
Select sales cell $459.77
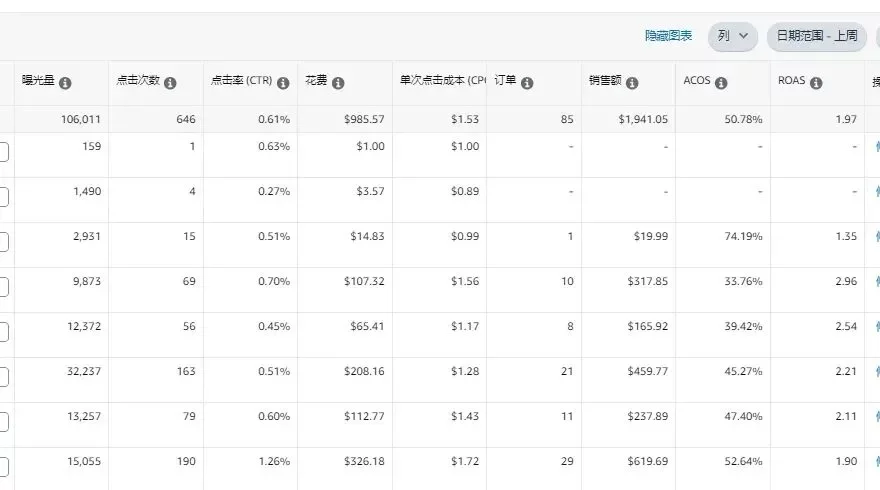point(648,371)
